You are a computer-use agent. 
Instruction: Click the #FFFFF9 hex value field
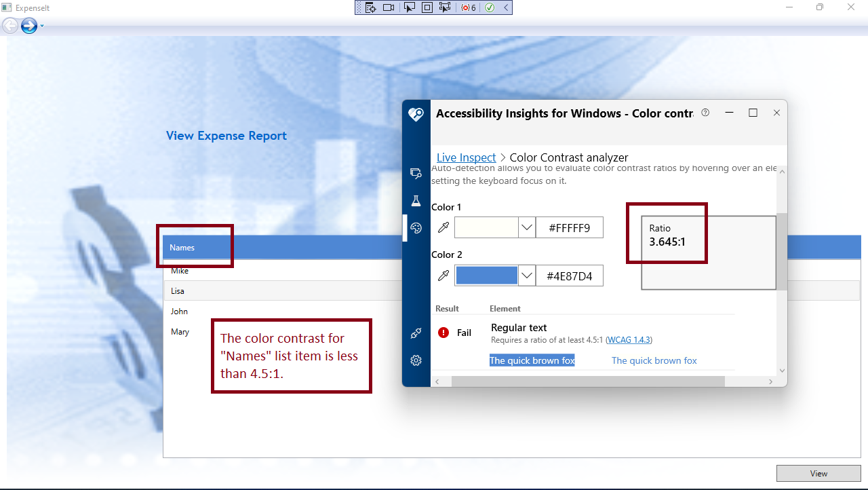pos(570,227)
